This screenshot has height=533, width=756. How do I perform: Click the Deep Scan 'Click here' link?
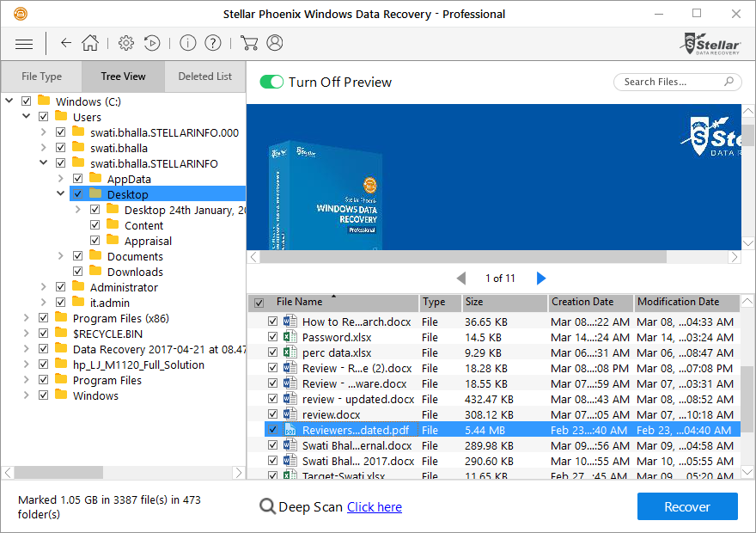[x=375, y=507]
